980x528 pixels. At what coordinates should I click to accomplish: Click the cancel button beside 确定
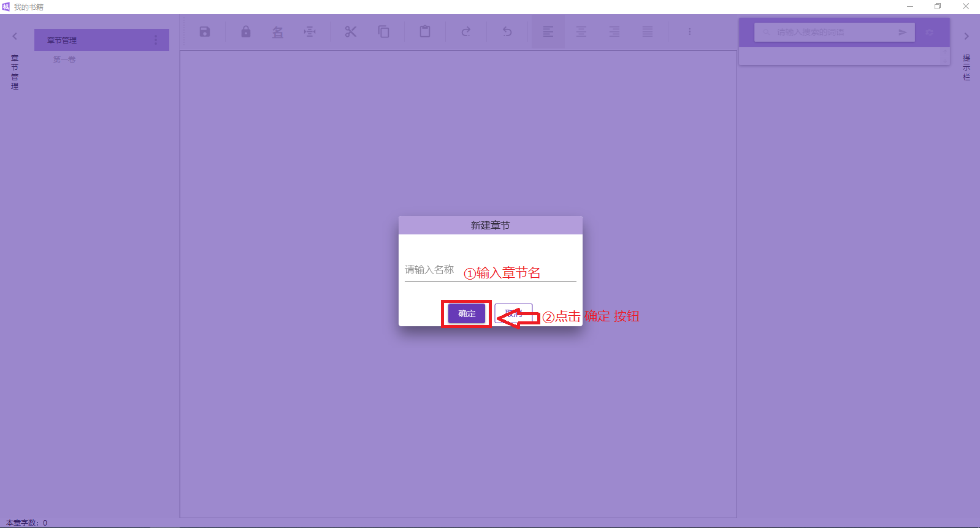click(x=513, y=313)
